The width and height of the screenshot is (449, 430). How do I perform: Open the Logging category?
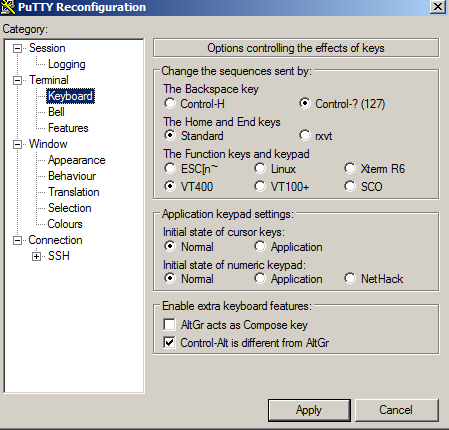point(67,64)
